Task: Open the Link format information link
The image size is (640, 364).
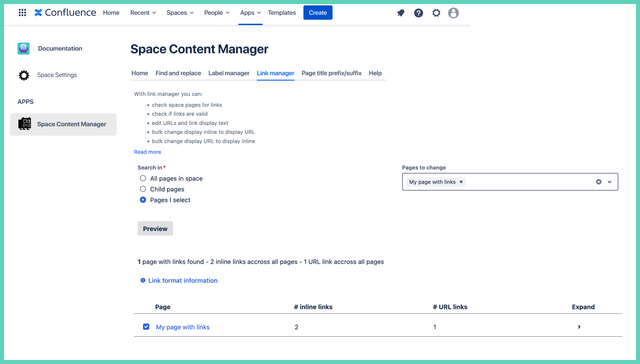Action: tap(183, 280)
